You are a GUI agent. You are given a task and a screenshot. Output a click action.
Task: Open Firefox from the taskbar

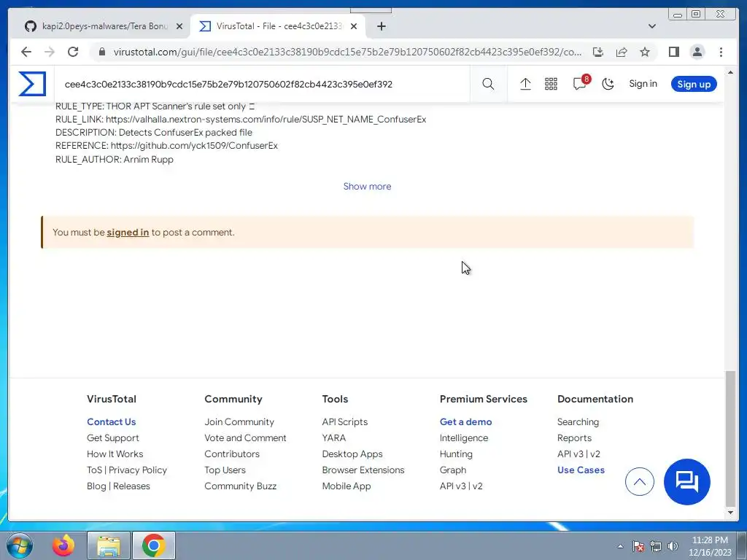(x=63, y=545)
